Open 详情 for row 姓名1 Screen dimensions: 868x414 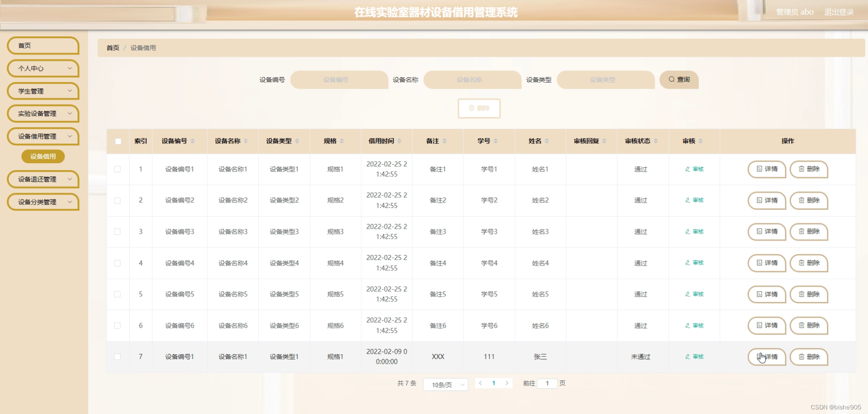click(767, 169)
